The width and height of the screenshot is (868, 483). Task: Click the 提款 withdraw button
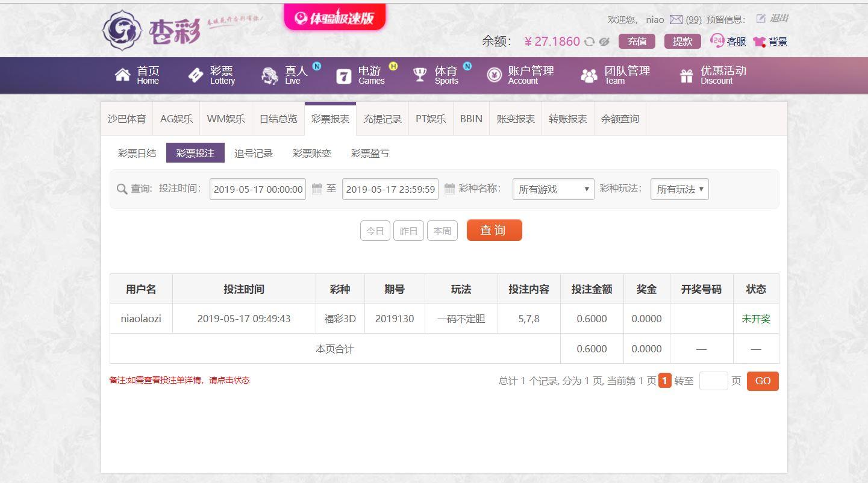[x=682, y=41]
